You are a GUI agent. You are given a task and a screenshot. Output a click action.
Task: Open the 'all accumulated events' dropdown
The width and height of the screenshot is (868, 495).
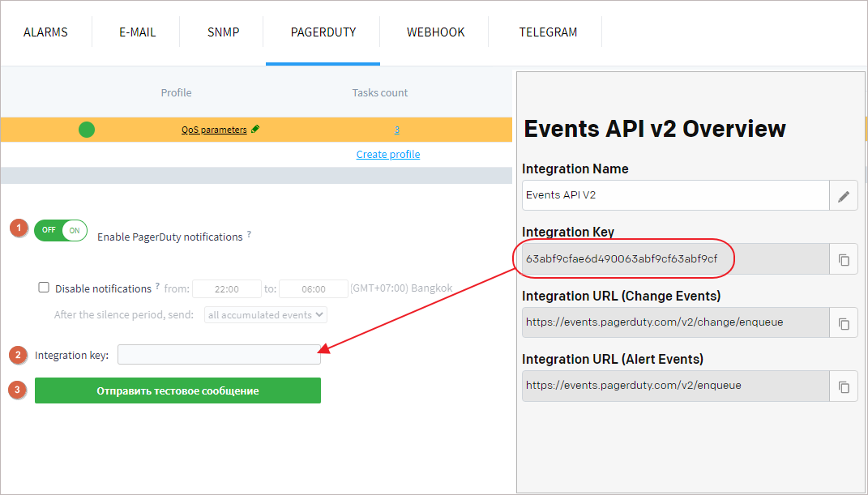tap(265, 314)
